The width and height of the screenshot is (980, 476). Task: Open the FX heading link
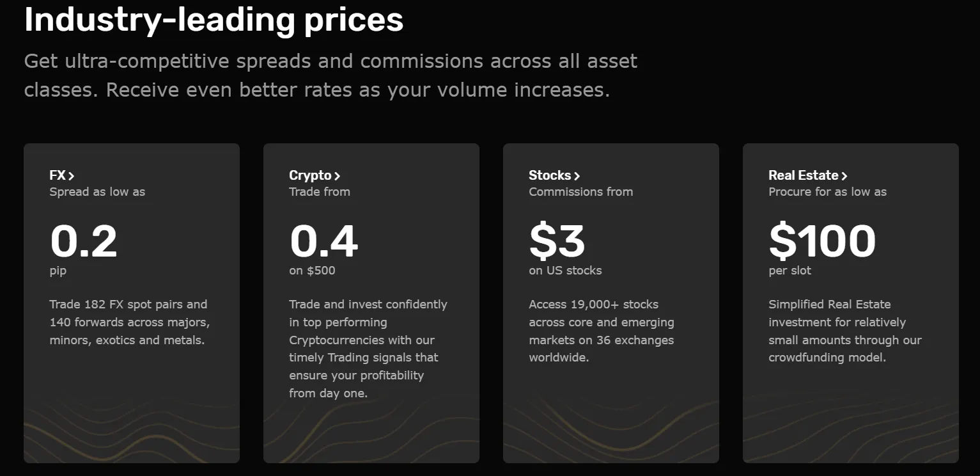click(x=58, y=175)
